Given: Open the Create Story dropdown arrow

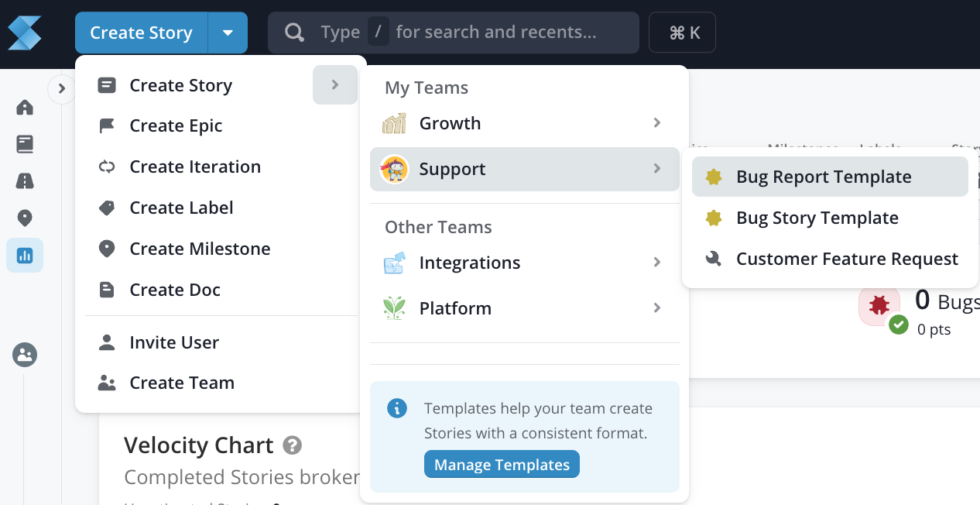Looking at the screenshot, I should coord(228,33).
